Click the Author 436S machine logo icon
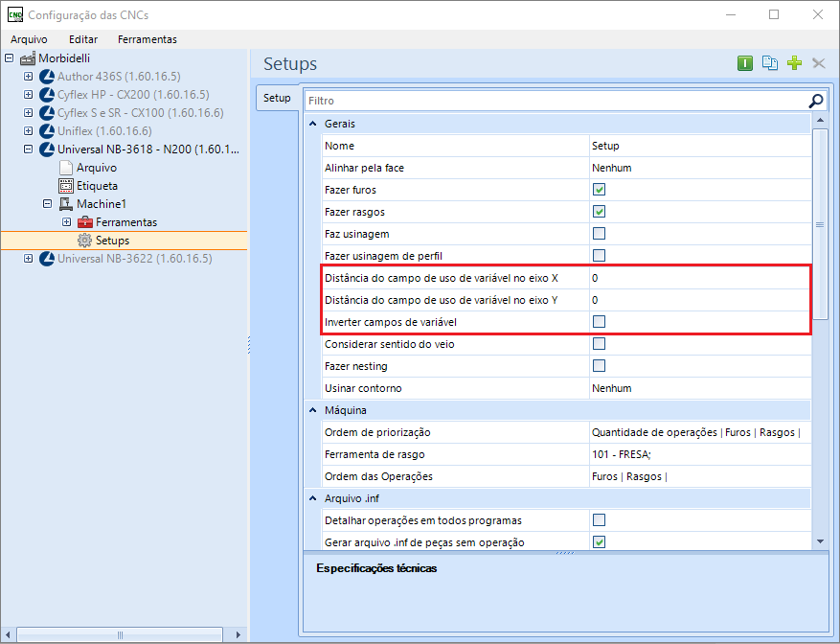The width and height of the screenshot is (840, 644). click(47, 77)
